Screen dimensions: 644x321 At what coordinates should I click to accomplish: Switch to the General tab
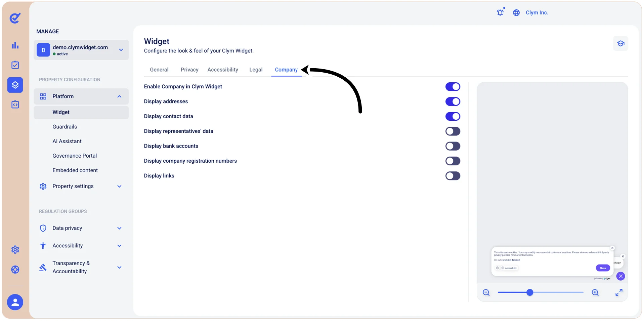click(159, 70)
